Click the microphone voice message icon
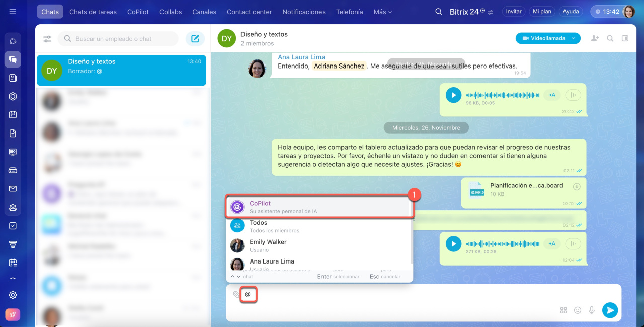The width and height of the screenshot is (644, 327). click(x=592, y=310)
